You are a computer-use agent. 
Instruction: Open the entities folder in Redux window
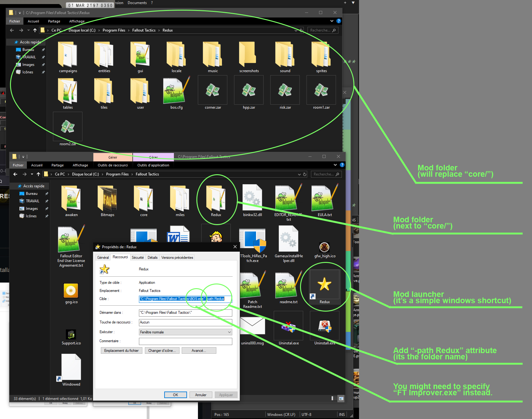pyautogui.click(x=104, y=57)
